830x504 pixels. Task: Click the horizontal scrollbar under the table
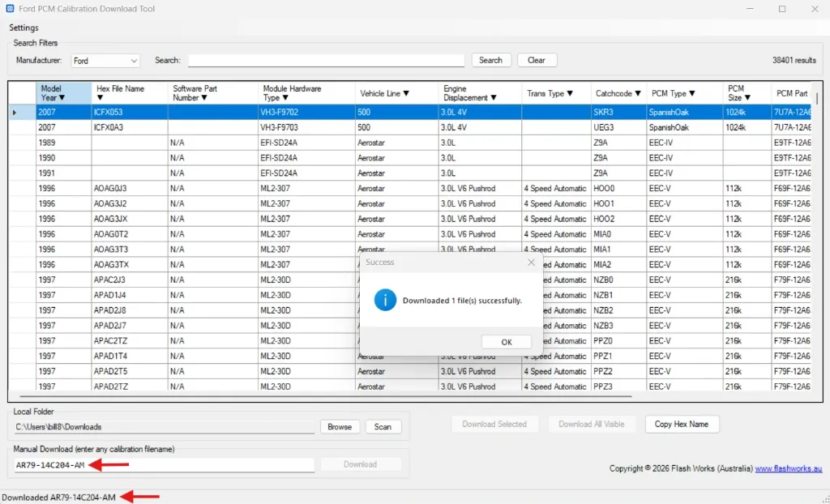coord(324,396)
